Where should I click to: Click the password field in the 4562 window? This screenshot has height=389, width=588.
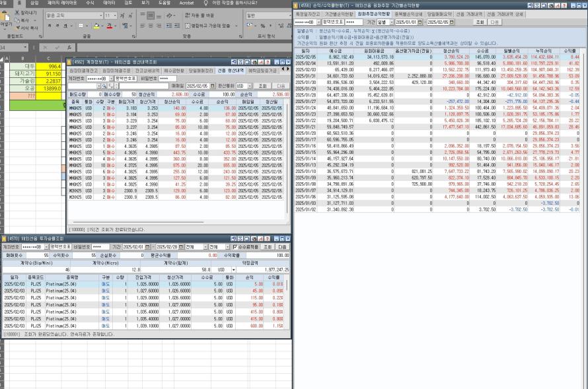click(167, 79)
